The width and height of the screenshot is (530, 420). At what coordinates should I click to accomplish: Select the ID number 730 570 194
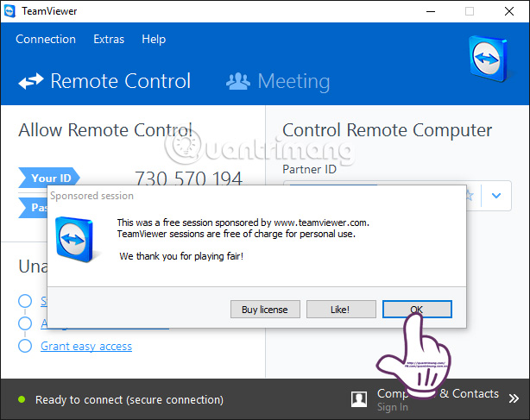click(x=189, y=178)
